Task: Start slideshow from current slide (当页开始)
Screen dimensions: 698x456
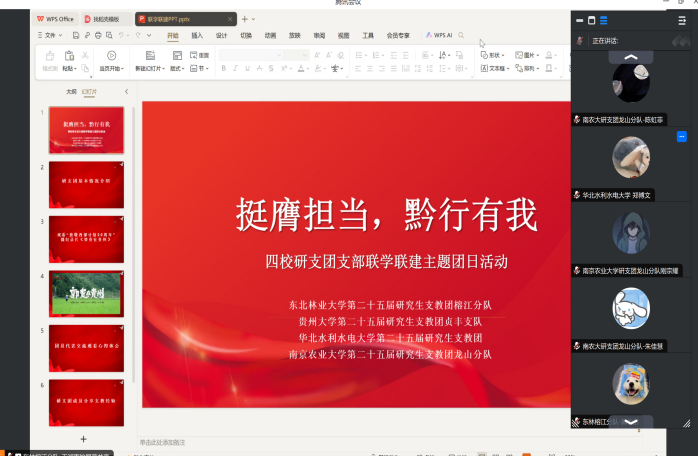Action: pyautogui.click(x=111, y=57)
